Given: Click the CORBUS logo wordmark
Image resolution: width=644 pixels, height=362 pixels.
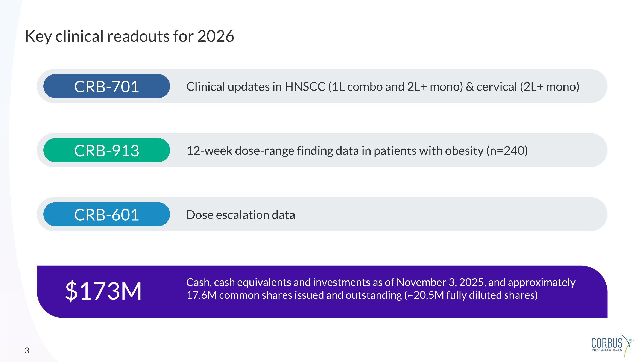Looking at the screenshot, I should point(607,343).
